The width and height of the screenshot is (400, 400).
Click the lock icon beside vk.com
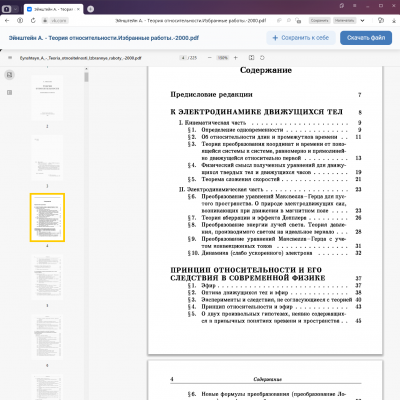tap(45, 21)
